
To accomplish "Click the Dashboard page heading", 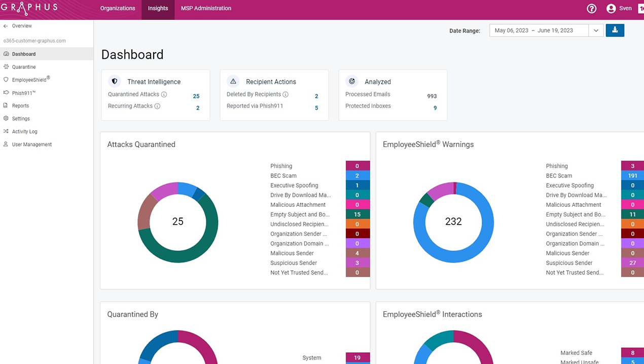I will click(x=132, y=55).
